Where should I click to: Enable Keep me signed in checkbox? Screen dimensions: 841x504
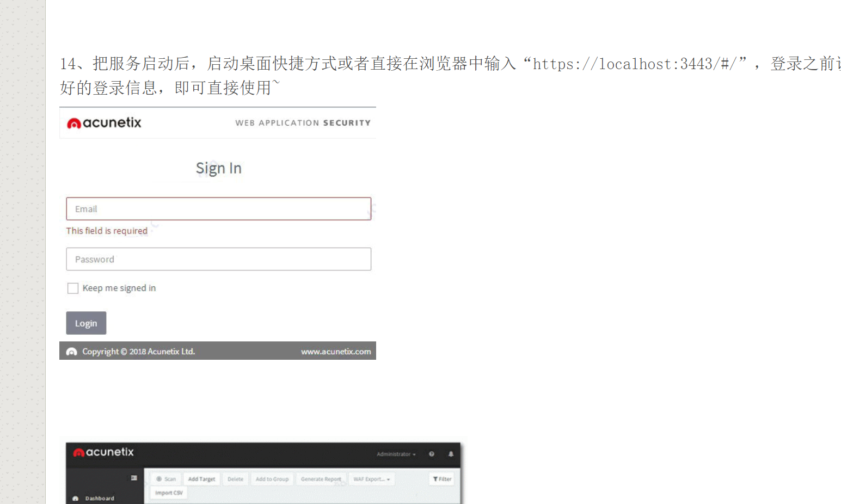coord(73,288)
